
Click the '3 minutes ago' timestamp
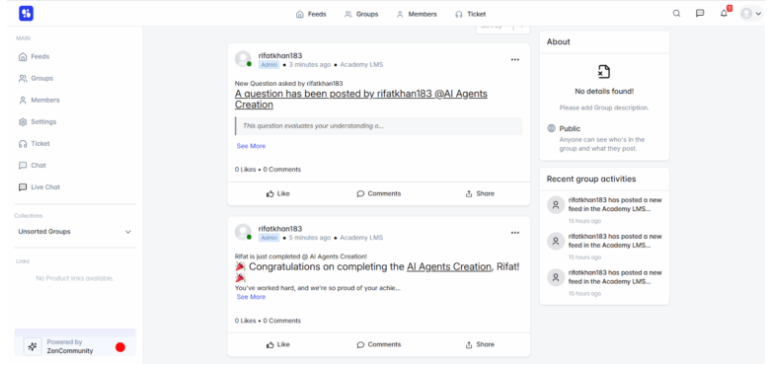(310, 65)
